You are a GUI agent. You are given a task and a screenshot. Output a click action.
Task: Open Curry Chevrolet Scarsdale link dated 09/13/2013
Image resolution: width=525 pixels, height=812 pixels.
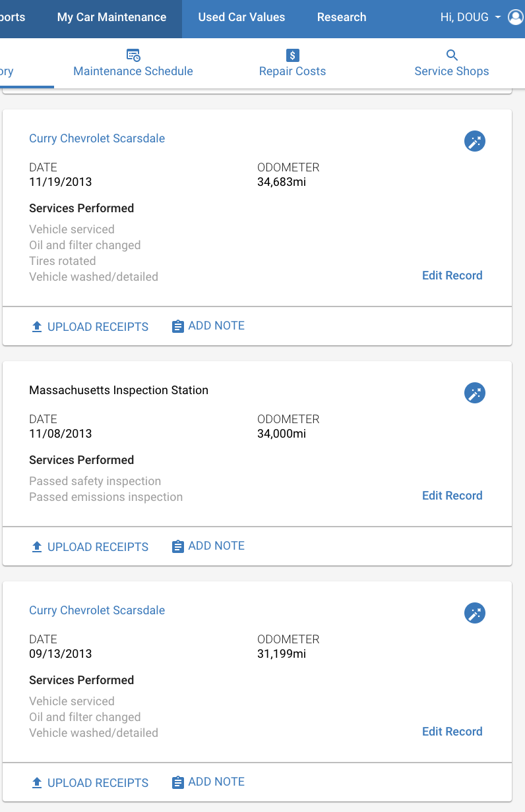point(97,610)
